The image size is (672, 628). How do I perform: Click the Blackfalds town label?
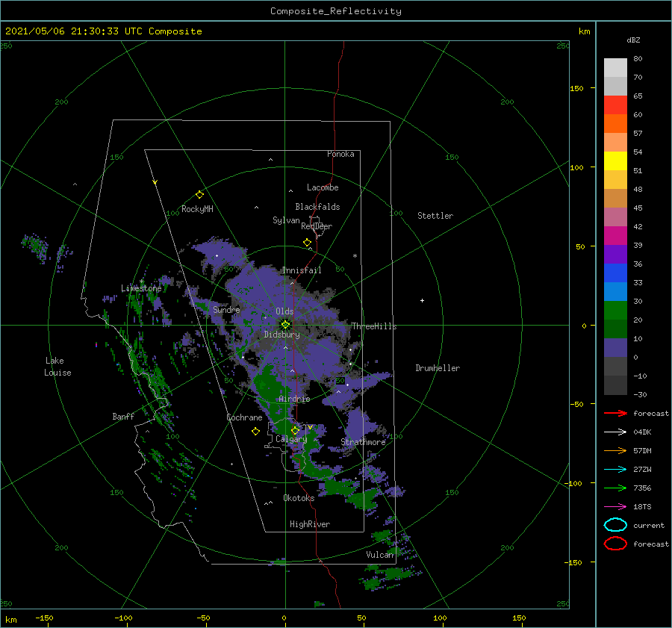tap(317, 207)
